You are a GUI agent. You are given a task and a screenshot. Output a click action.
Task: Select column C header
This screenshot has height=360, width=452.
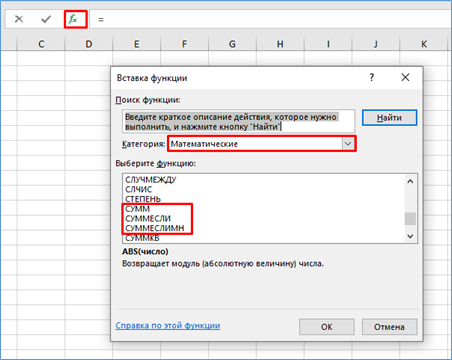point(41,44)
